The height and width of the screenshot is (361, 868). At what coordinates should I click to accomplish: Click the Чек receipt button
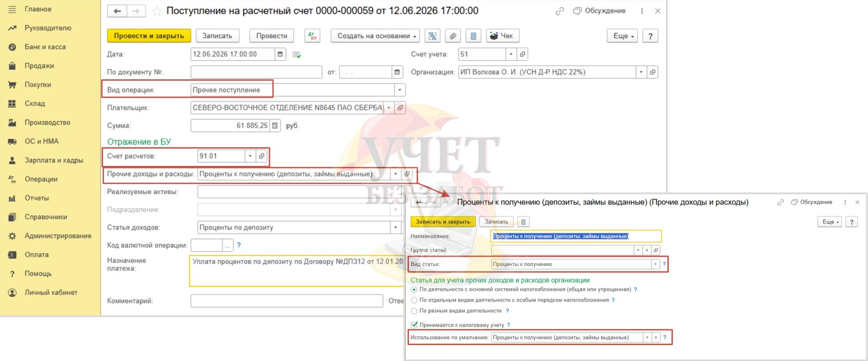pos(502,36)
